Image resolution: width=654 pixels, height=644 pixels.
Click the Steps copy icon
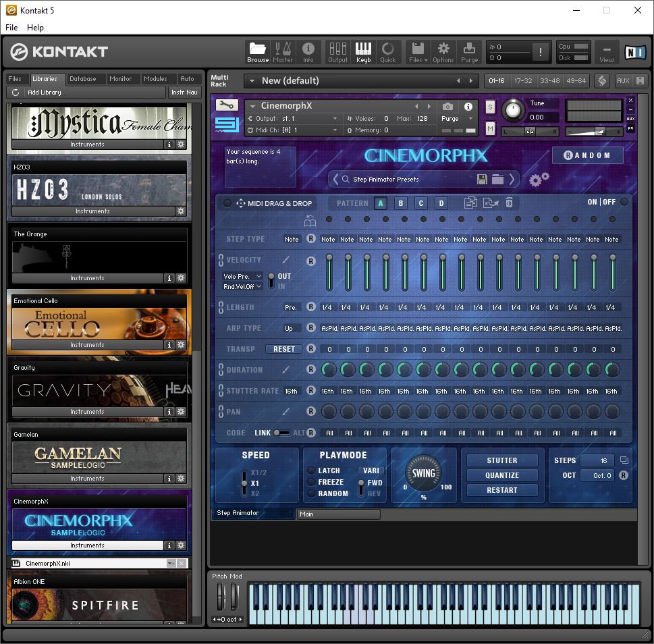click(624, 460)
